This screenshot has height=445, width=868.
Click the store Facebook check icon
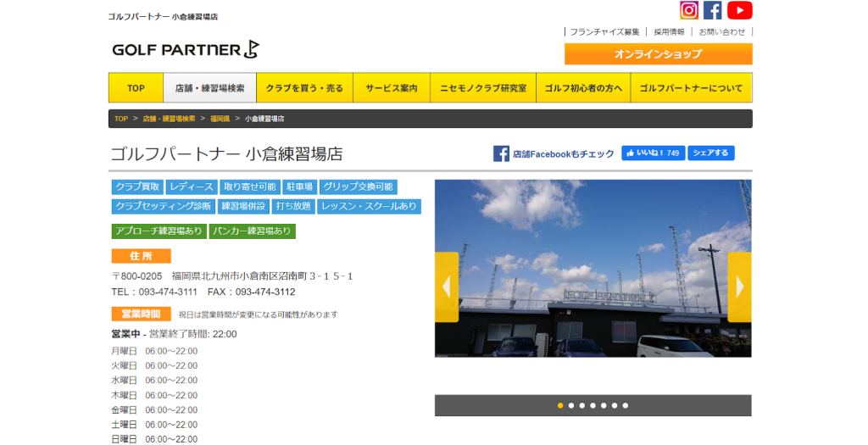(x=501, y=153)
